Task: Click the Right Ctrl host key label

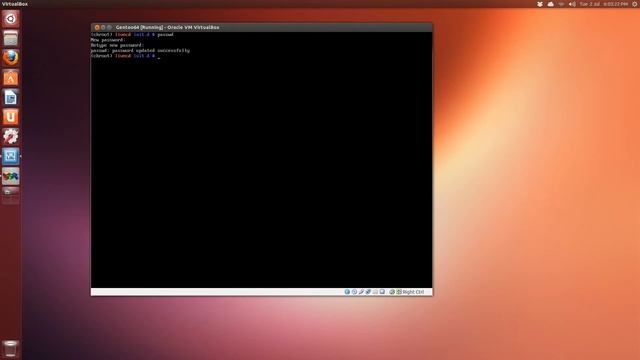Action: [x=413, y=292]
